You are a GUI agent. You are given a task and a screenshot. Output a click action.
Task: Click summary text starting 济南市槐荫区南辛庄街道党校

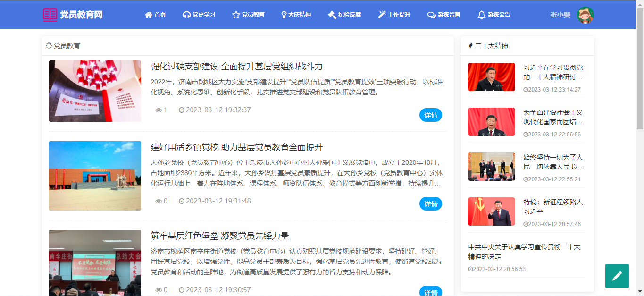tap(297, 262)
